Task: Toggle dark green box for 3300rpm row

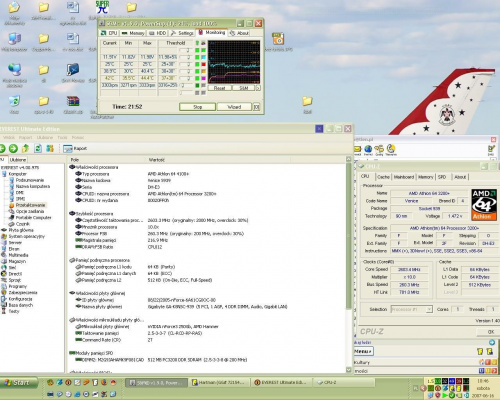Action: pyautogui.click(x=197, y=85)
